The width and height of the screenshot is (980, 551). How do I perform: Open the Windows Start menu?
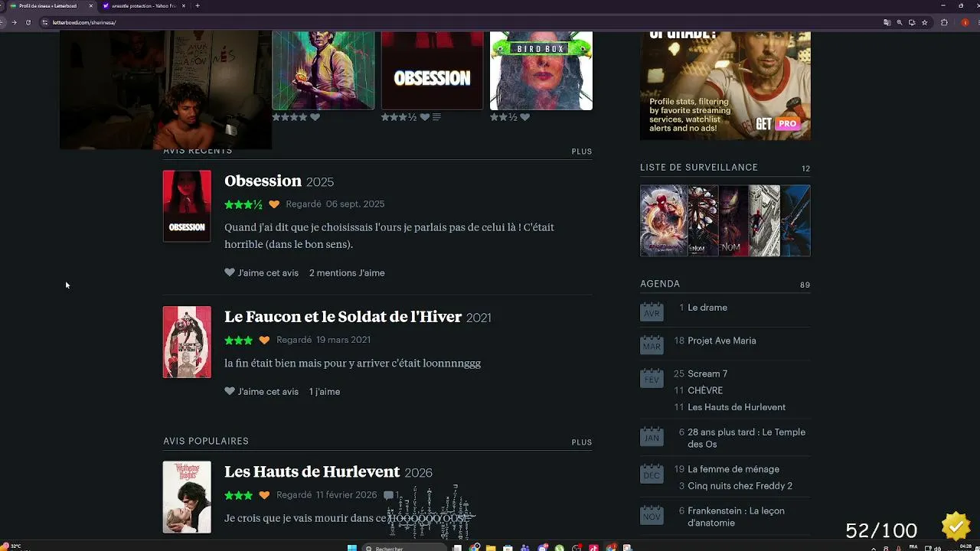tap(352, 548)
